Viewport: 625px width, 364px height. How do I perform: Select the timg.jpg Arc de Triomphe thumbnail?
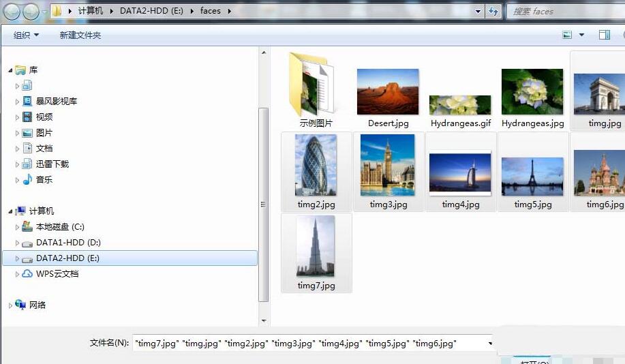(x=599, y=94)
